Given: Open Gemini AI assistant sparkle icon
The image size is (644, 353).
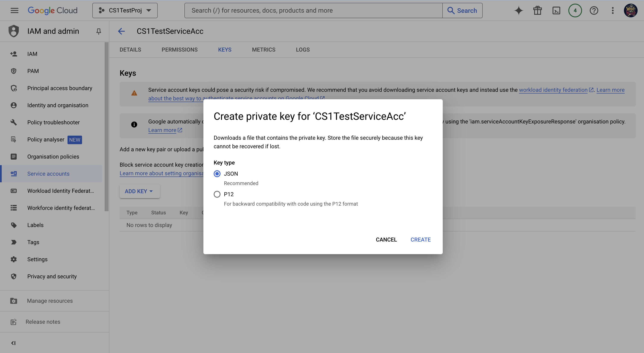Looking at the screenshot, I should [x=519, y=10].
